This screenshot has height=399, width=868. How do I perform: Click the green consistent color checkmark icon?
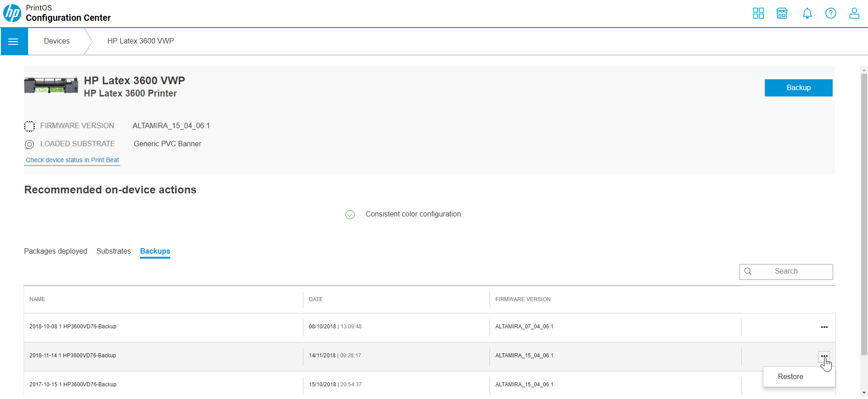[x=350, y=214]
